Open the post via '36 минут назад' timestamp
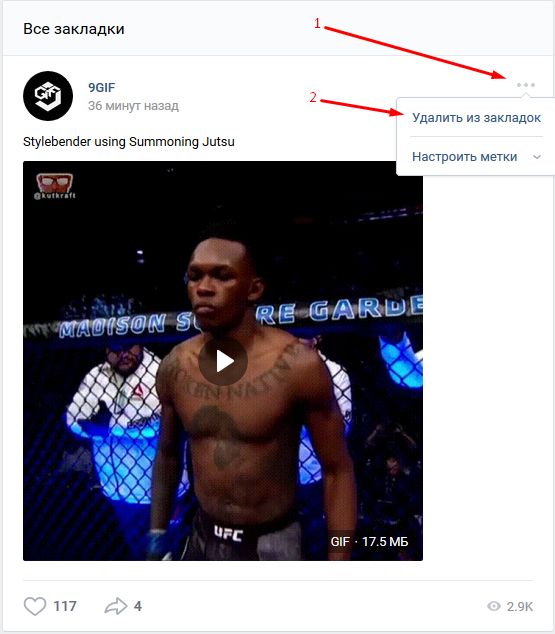 coord(133,106)
